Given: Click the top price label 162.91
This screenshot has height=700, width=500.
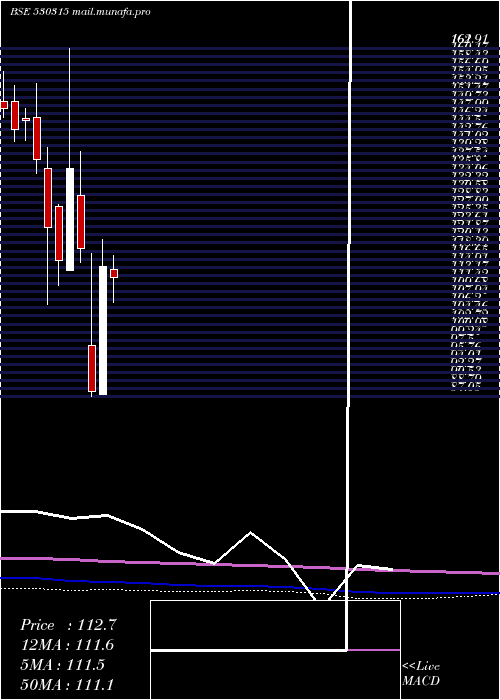Looking at the screenshot, I should 471,39.
